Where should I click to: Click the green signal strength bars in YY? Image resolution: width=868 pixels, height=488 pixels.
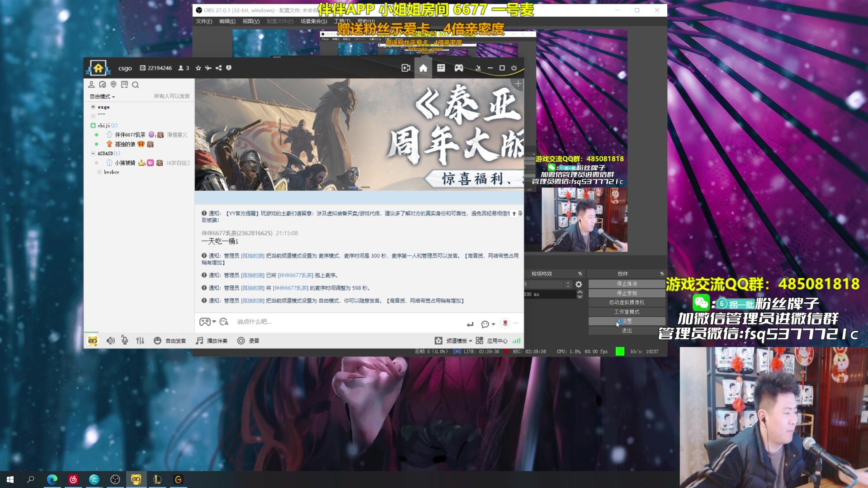(517, 341)
